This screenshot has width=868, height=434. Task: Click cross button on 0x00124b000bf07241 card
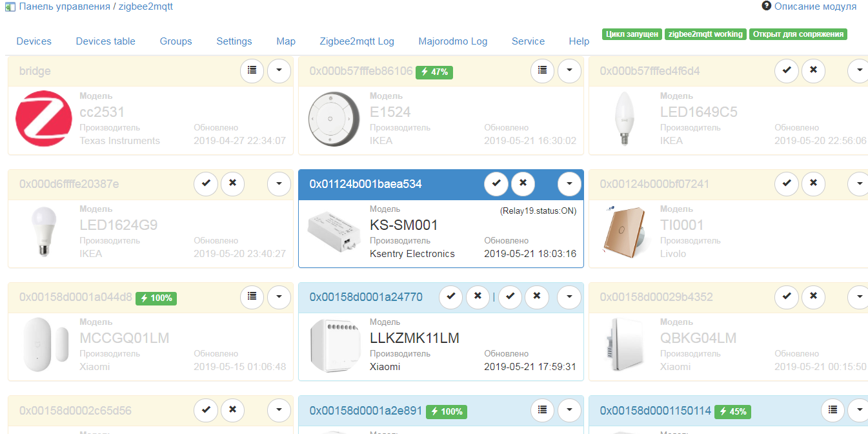(x=813, y=183)
